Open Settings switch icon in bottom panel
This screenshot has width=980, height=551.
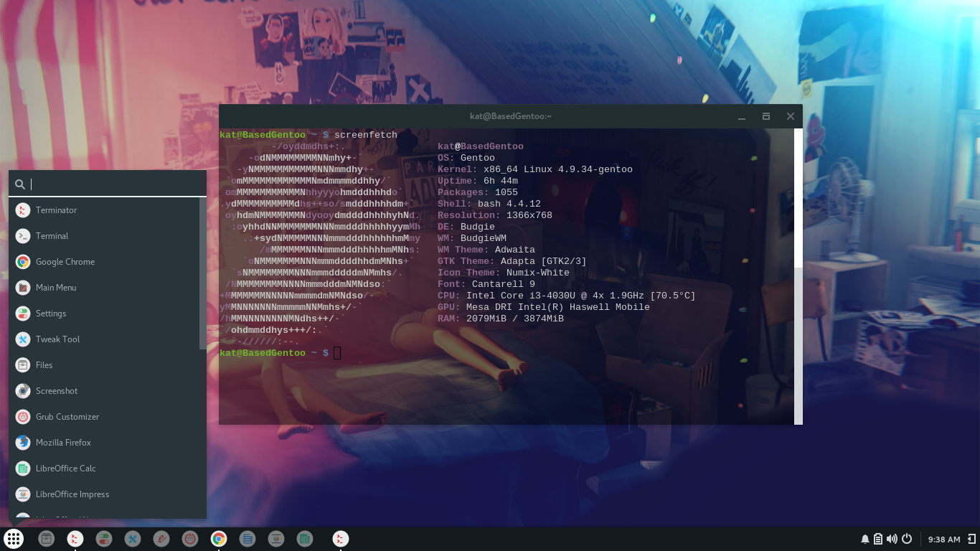tap(104, 539)
